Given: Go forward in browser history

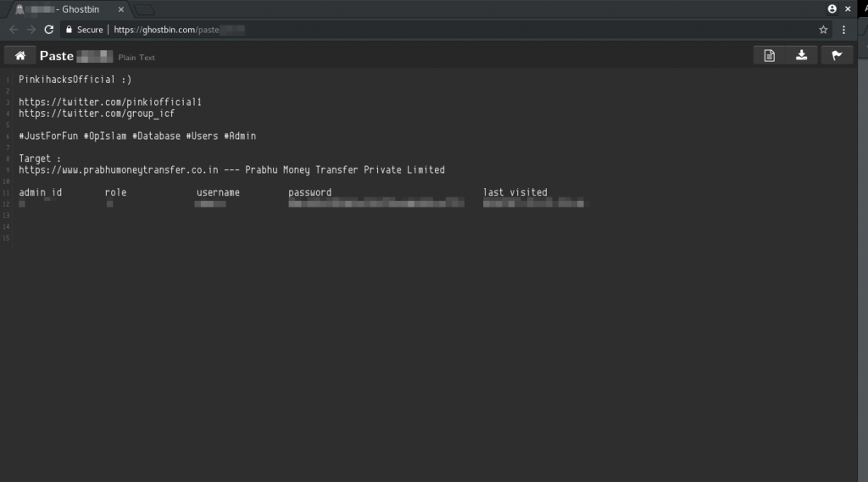Looking at the screenshot, I should click(x=31, y=30).
